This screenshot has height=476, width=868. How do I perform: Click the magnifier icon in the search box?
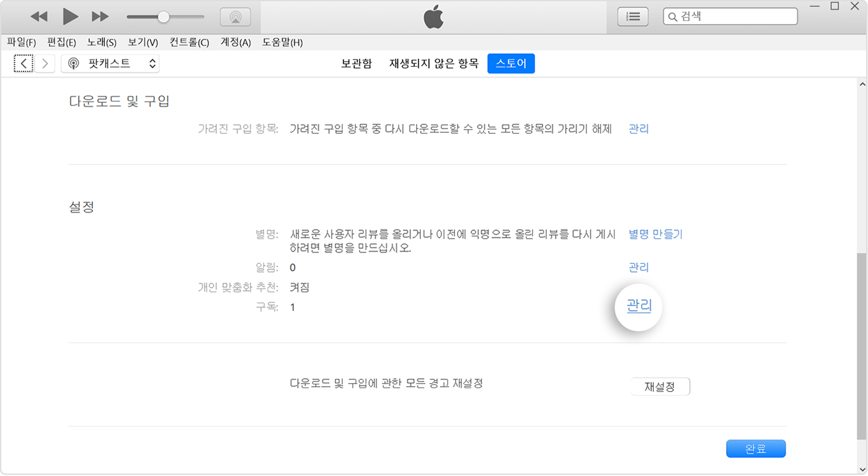coord(673,16)
